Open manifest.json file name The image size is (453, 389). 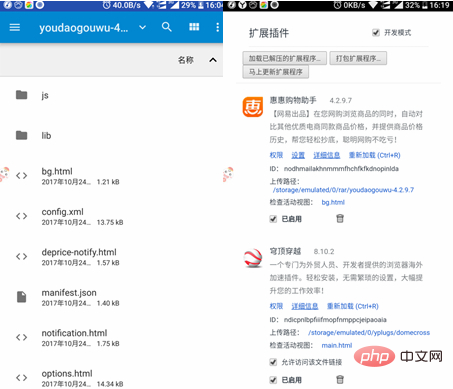click(x=69, y=293)
